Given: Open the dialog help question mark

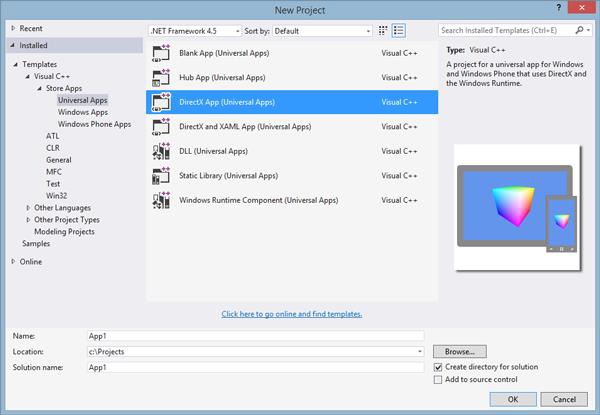Looking at the screenshot, I should tap(559, 8).
